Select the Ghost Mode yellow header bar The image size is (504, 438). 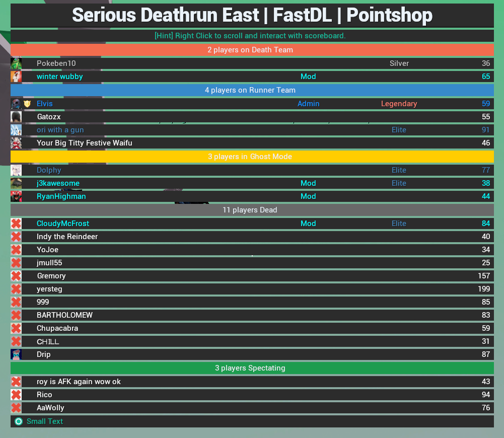(252, 157)
